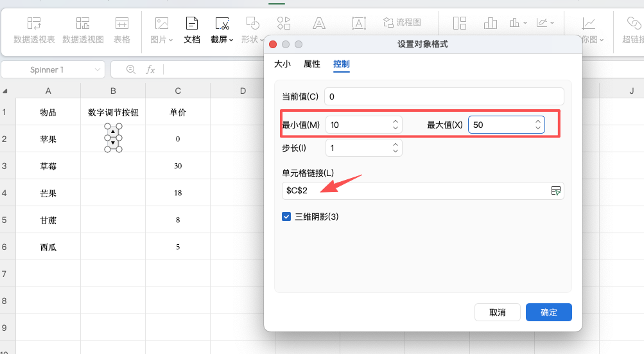The height and width of the screenshot is (354, 644).
Task: Switch to the 大小 tab
Action: tap(283, 64)
